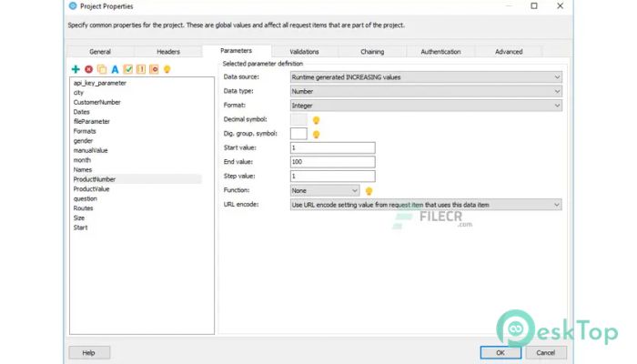Click the lightbulb hint beside Decimal symbol
Image resolution: width=637 pixels, height=364 pixels.
(x=316, y=120)
